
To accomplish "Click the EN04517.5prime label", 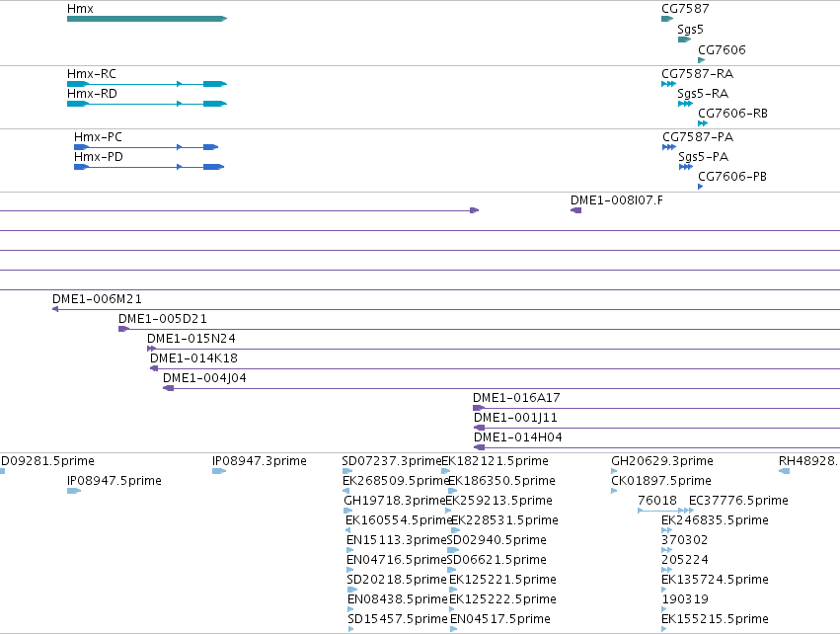I will (x=500, y=619).
